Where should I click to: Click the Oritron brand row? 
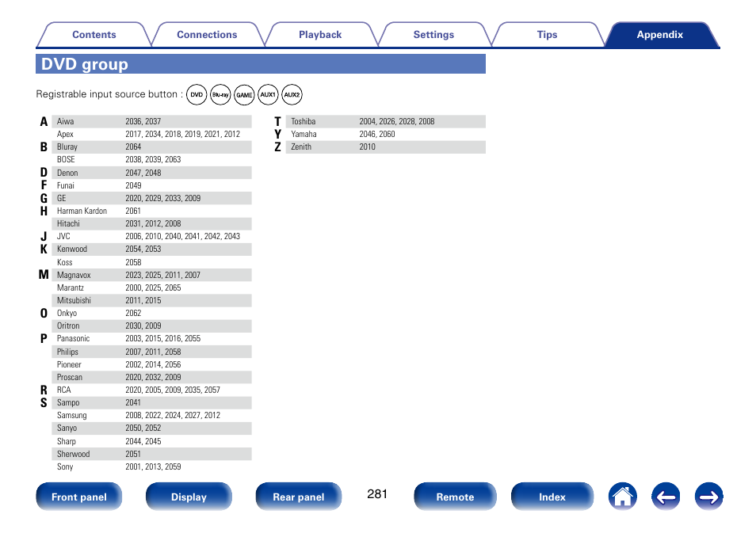point(151,326)
